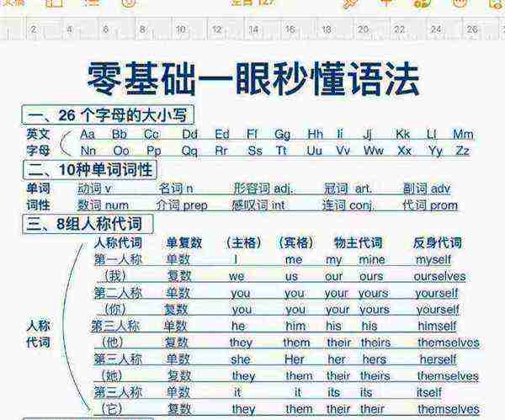505x420 pixels.
Task: Click letter pair Qq
Action: coord(189,151)
